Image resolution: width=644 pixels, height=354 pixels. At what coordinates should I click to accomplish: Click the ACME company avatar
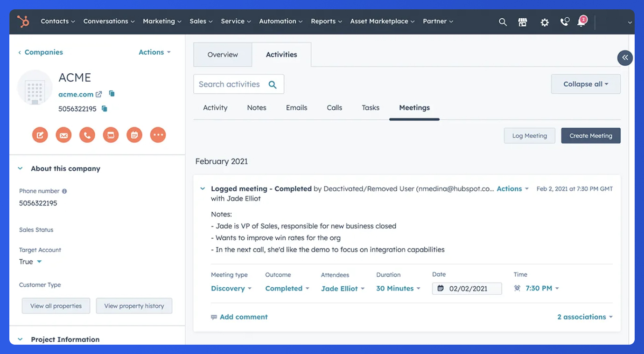coord(35,88)
